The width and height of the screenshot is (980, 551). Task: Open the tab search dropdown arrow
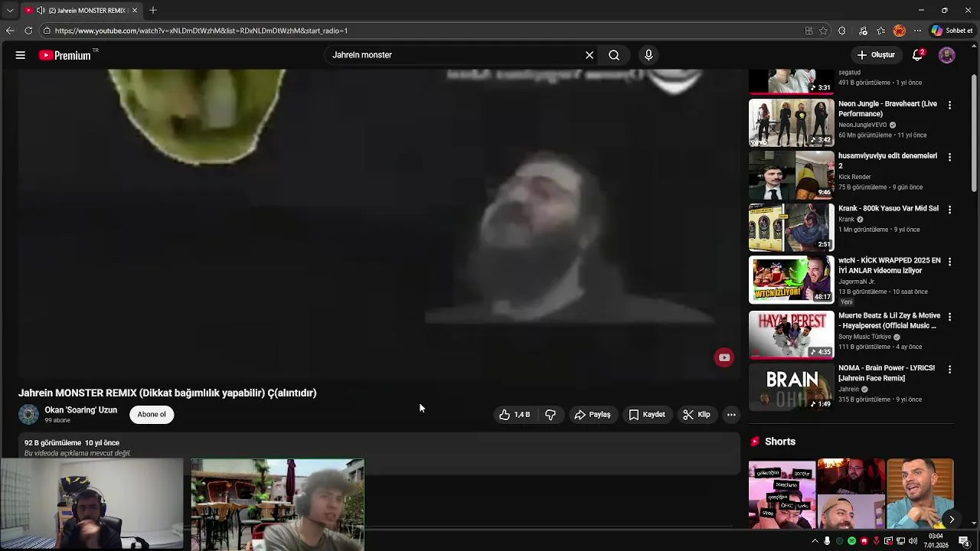[x=10, y=10]
